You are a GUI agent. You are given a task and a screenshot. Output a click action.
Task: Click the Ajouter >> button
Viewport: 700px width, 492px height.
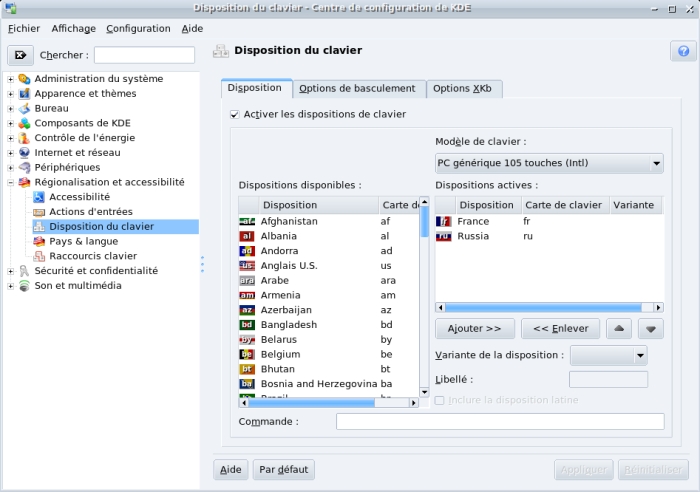475,329
